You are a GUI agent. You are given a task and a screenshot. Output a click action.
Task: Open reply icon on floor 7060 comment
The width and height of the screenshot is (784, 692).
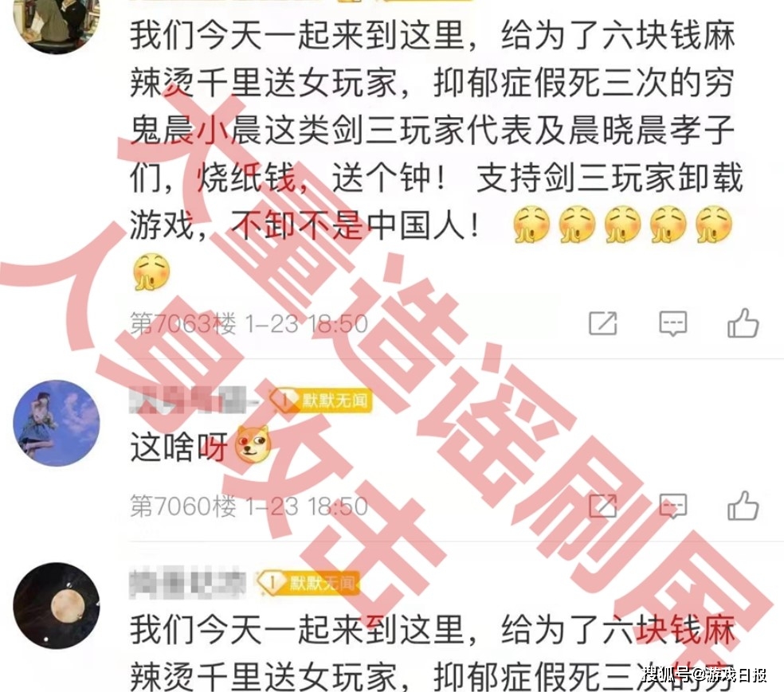tap(673, 506)
